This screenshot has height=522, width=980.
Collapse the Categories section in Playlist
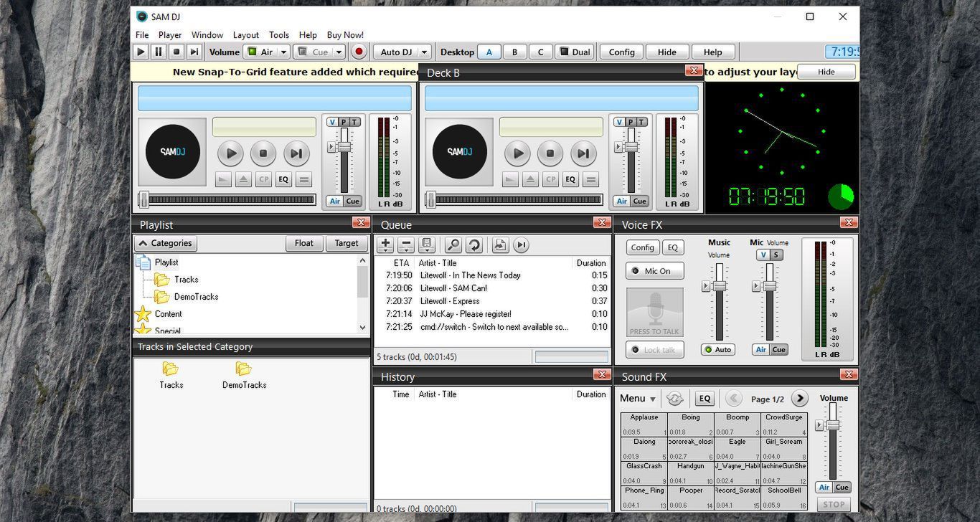[x=165, y=243]
